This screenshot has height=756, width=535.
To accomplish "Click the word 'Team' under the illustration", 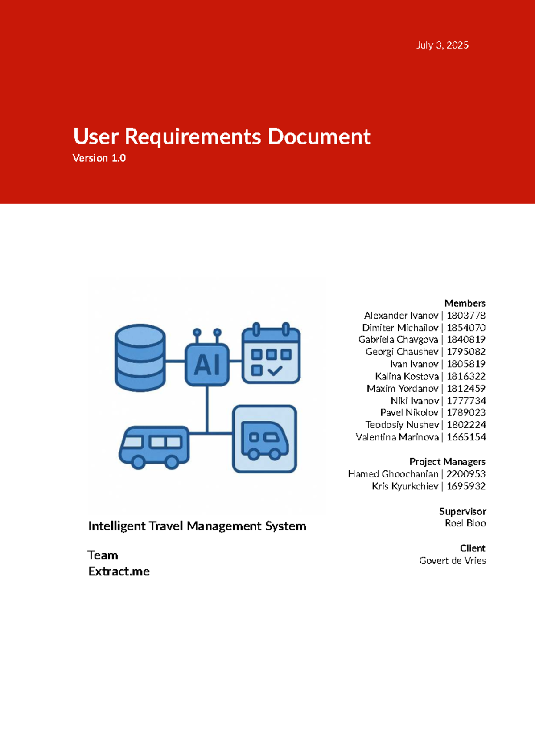I will 103,555.
